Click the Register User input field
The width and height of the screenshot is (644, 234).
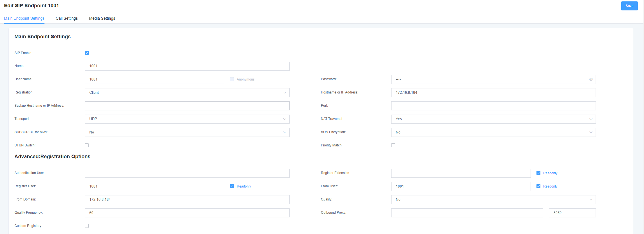point(155,186)
